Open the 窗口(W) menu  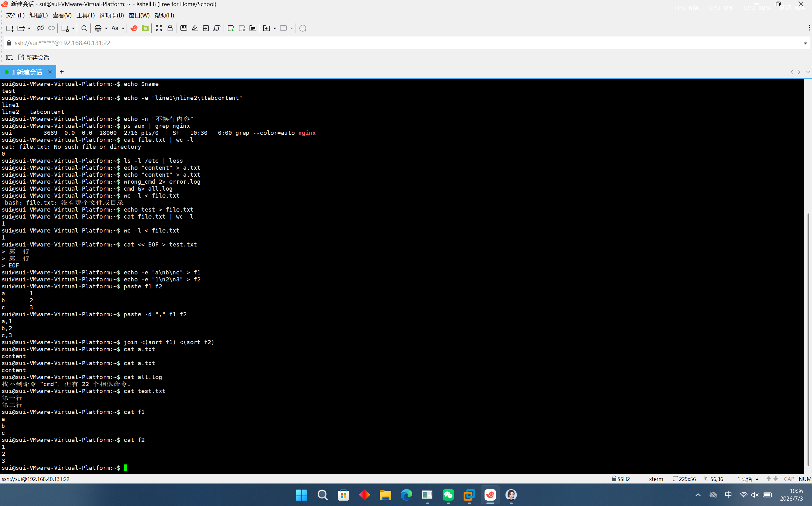tap(139, 16)
